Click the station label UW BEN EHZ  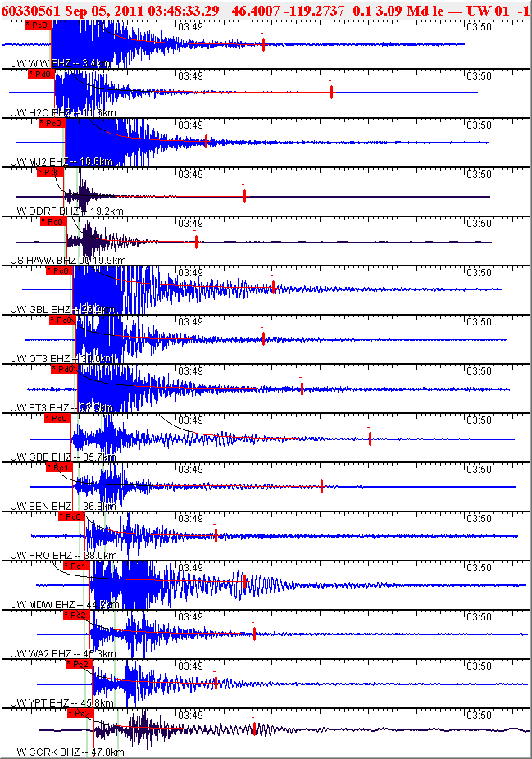point(41,507)
